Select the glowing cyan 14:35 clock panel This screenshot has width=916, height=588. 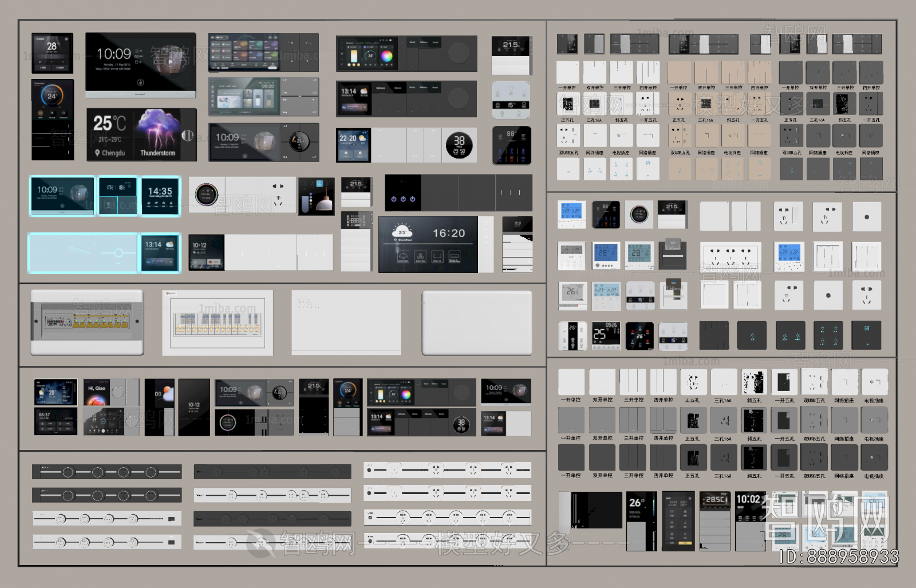160,195
